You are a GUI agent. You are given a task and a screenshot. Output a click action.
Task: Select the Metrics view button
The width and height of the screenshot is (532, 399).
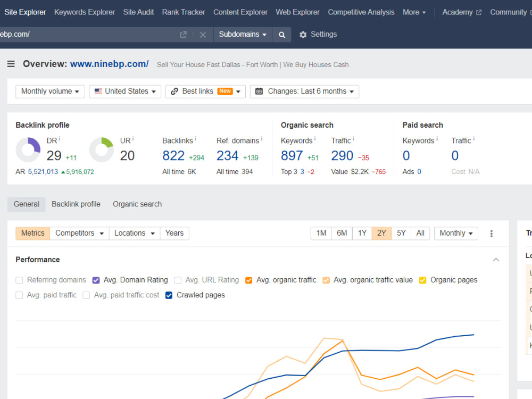[x=33, y=234]
